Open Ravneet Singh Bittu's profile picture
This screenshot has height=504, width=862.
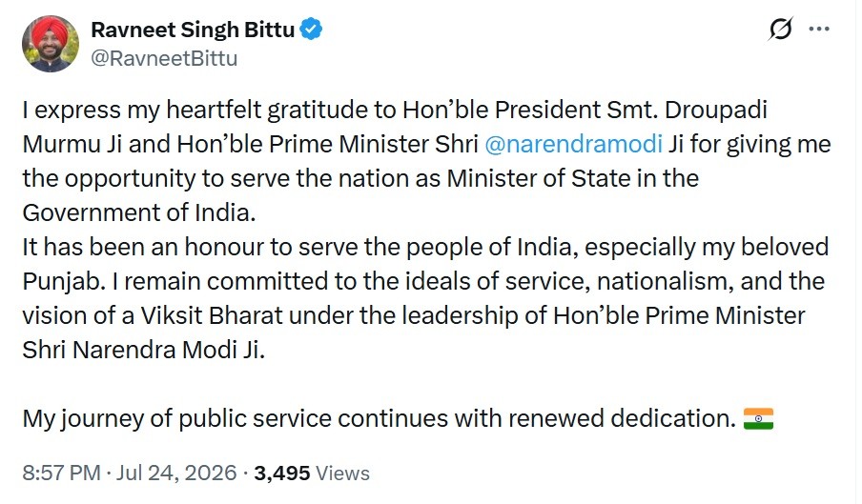tap(50, 44)
